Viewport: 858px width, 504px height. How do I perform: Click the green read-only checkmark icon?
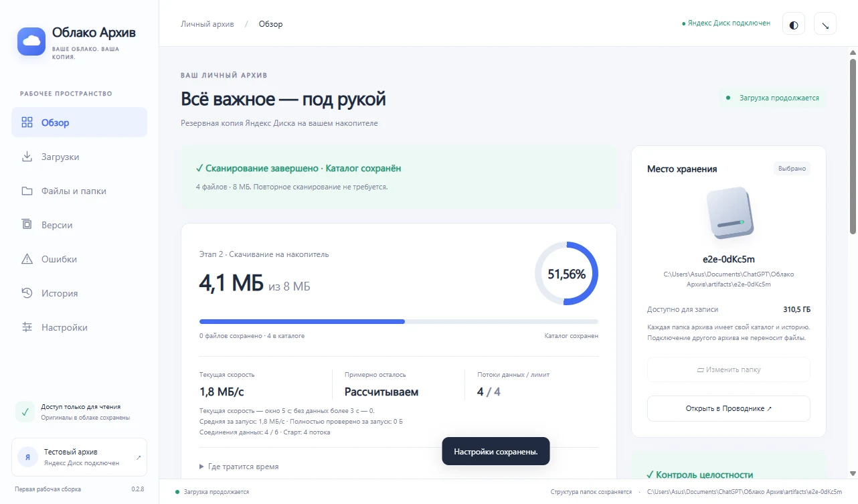point(25,412)
